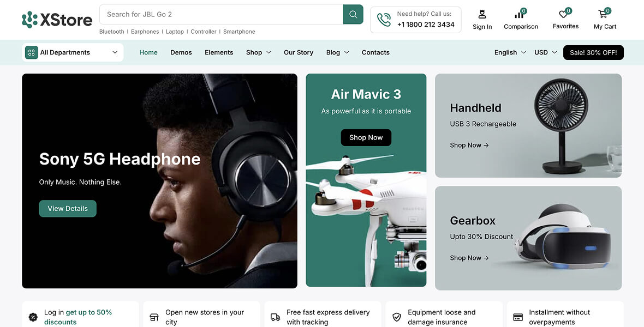The width and height of the screenshot is (644, 327).
Task: Click the Equipment loose and damage insurance text
Action: (x=442, y=317)
